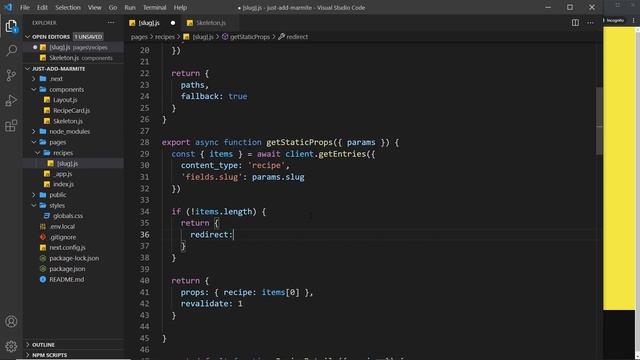The width and height of the screenshot is (640, 360).
Task: Click the 'pages' breadcrumb segment
Action: click(x=139, y=37)
